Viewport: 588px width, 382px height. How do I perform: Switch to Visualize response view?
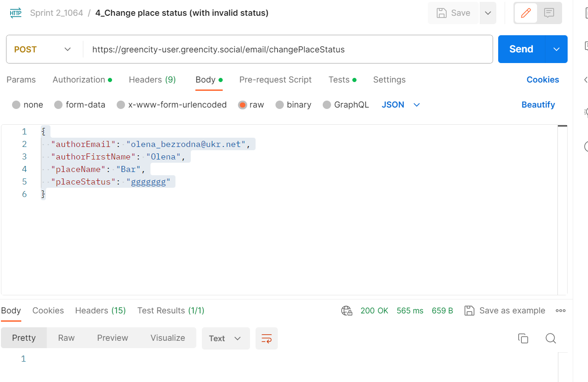168,338
